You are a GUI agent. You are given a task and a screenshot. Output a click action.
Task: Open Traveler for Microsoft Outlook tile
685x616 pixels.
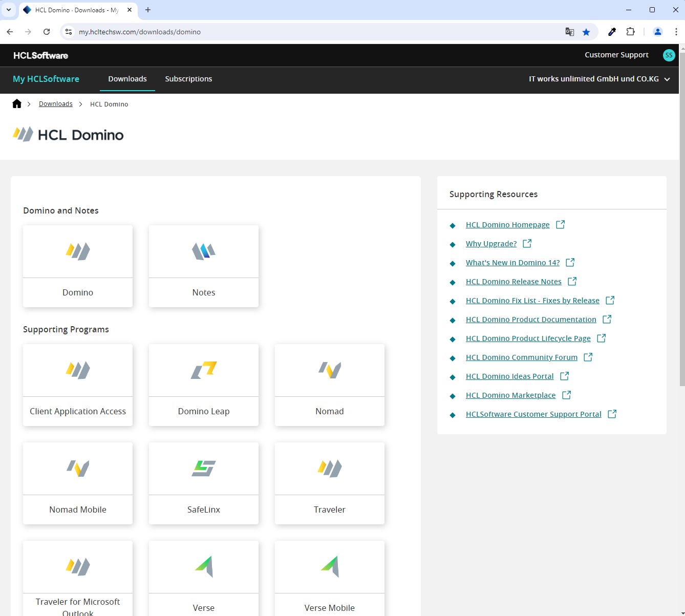pyautogui.click(x=78, y=579)
